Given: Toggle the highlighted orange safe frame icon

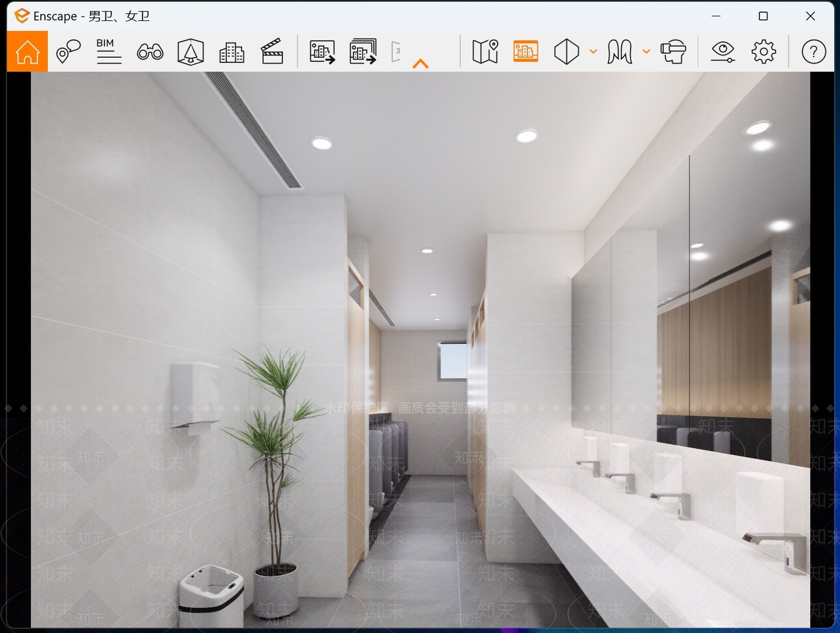Looking at the screenshot, I should tap(526, 51).
